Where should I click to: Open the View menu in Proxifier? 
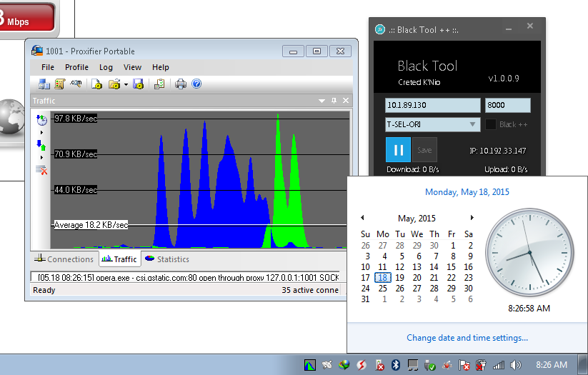[132, 67]
